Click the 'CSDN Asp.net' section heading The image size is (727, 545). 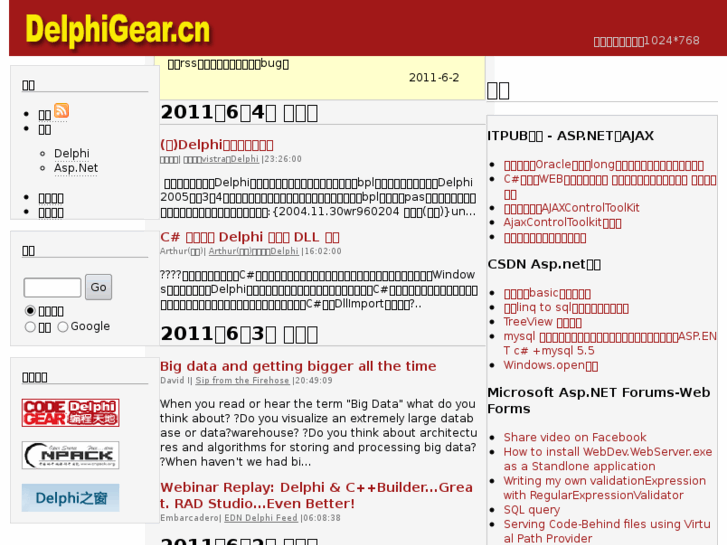pyautogui.click(x=544, y=264)
